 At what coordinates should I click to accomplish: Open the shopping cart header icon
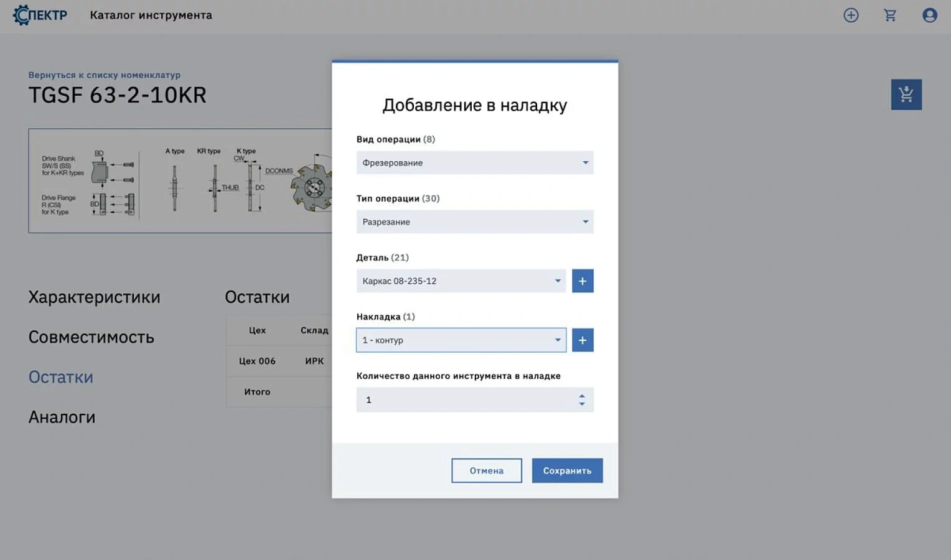pos(890,15)
